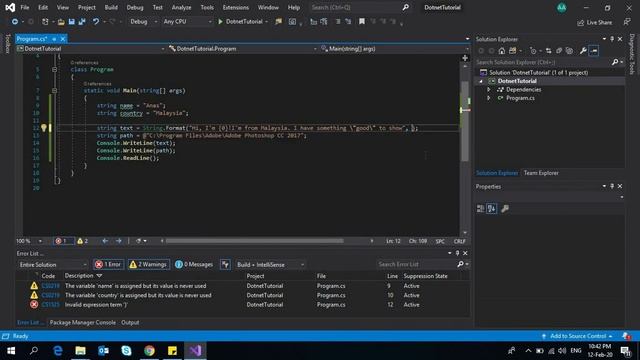Expand the Program.cs node
Image resolution: width=640 pixels, height=360 pixels.
click(489, 98)
